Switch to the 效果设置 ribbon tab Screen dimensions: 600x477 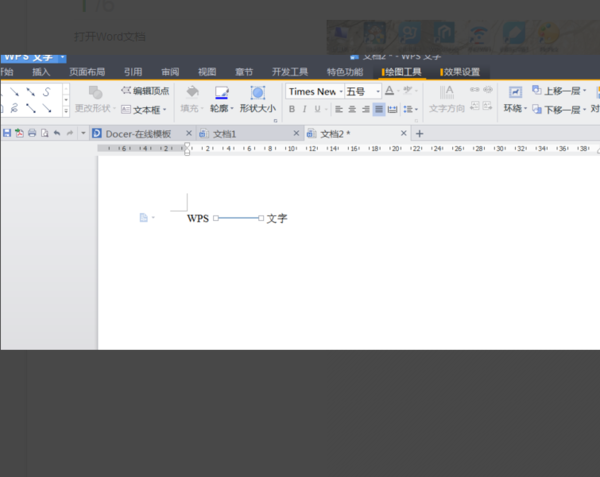click(x=461, y=72)
